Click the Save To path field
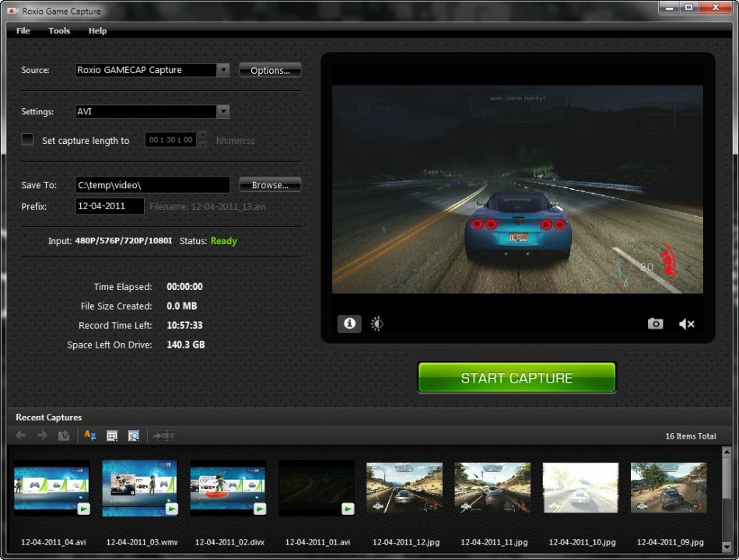Viewport: 739px width, 560px height. [152, 185]
